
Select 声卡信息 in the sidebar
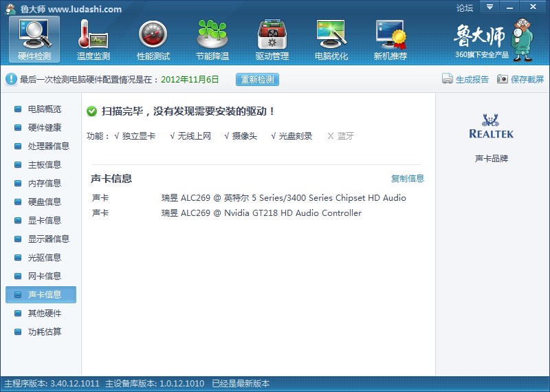click(x=41, y=294)
